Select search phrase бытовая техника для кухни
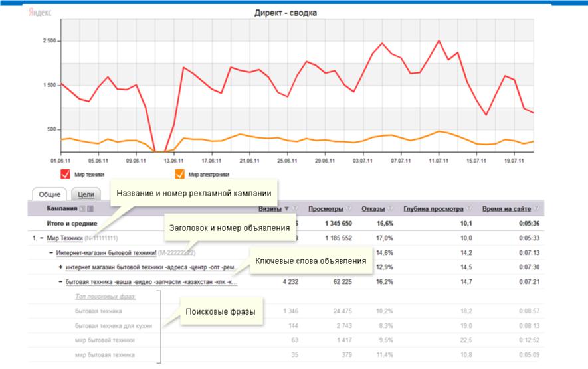Screen dimensions: 588x369 (114, 326)
